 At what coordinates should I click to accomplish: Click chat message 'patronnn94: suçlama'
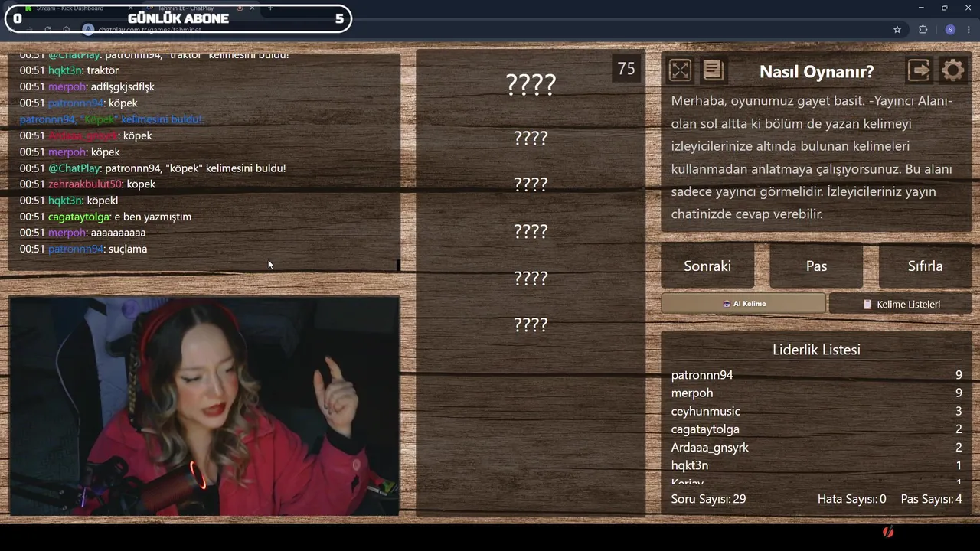[83, 249]
